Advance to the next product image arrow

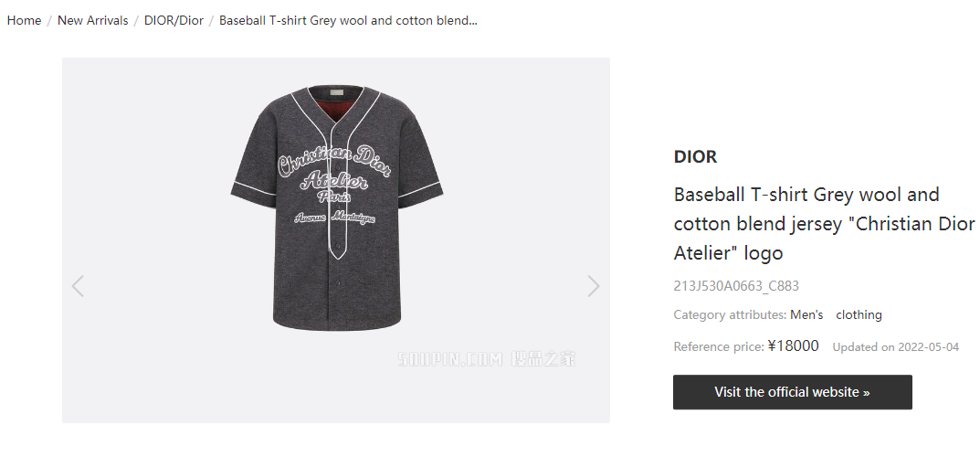pyautogui.click(x=594, y=286)
